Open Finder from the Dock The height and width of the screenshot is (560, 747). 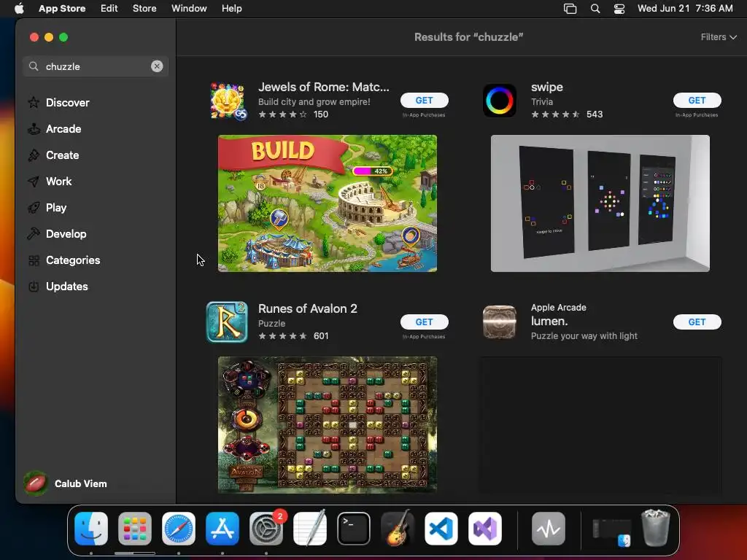91,529
